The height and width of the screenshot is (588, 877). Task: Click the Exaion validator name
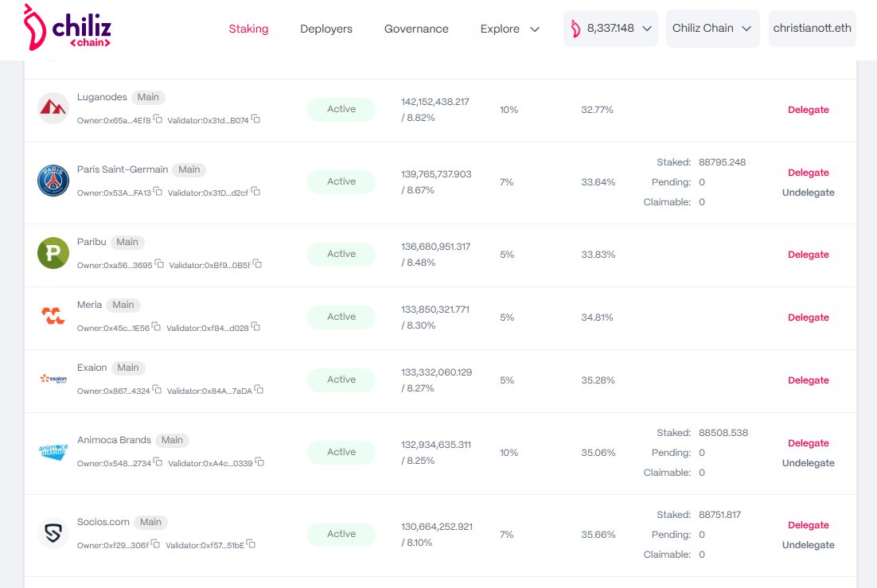[92, 368]
